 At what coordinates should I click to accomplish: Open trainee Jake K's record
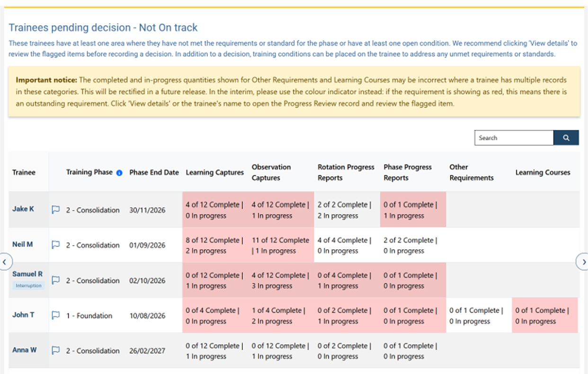(x=23, y=209)
